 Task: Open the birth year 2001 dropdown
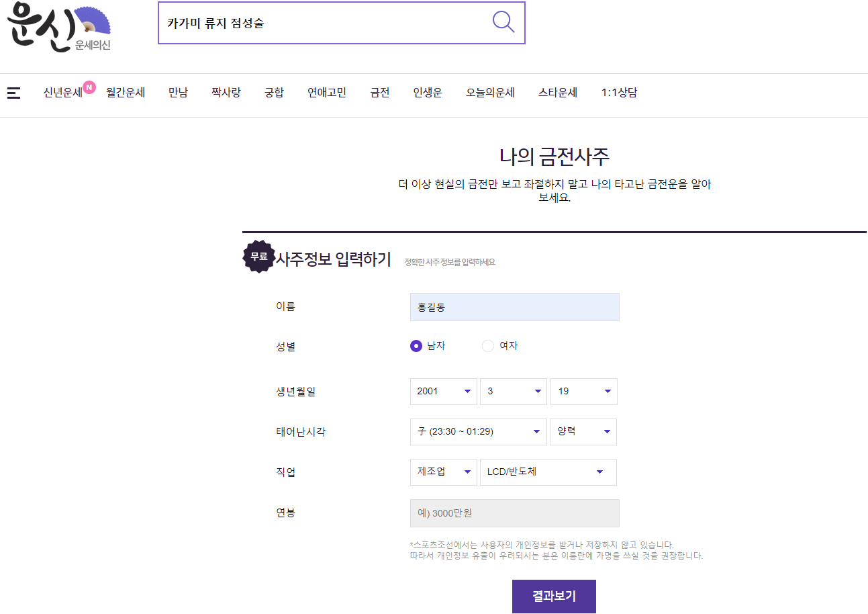click(x=443, y=391)
